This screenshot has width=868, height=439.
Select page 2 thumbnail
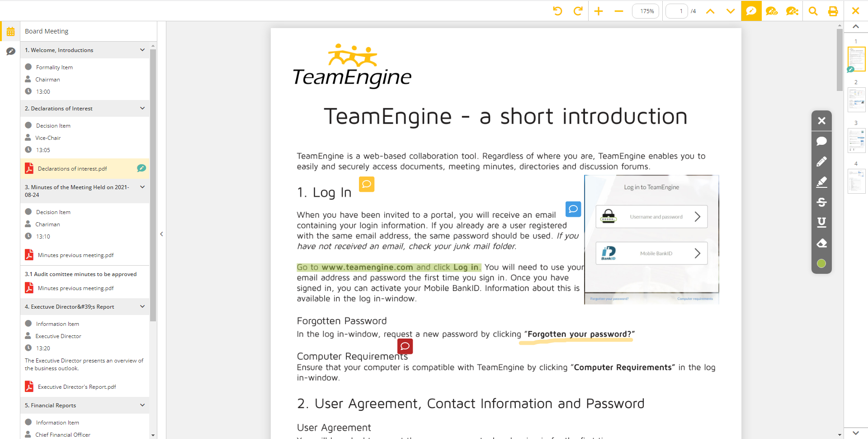pos(856,100)
